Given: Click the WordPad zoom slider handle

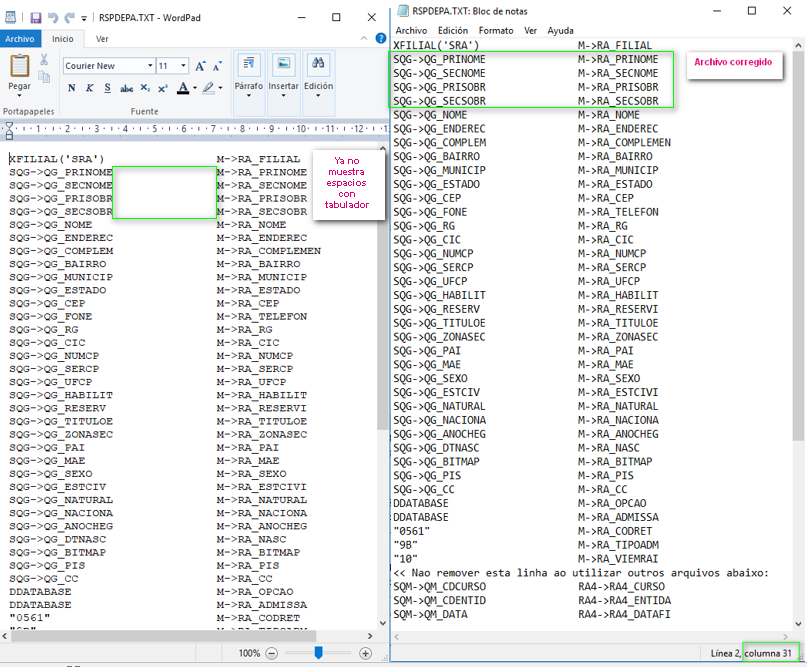Looking at the screenshot, I should pyautogui.click(x=319, y=653).
